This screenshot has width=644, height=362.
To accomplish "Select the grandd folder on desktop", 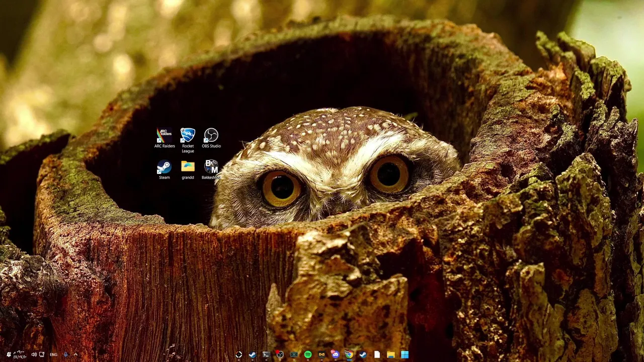I will coord(188,169).
